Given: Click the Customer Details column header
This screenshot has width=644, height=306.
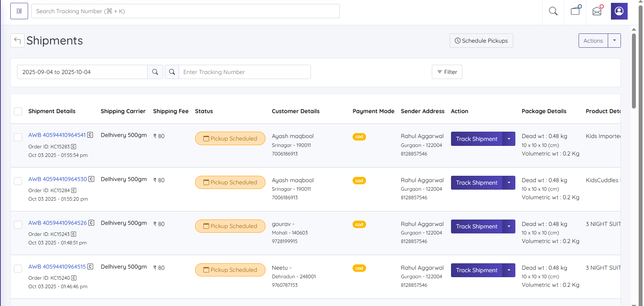Looking at the screenshot, I should click(x=296, y=111).
